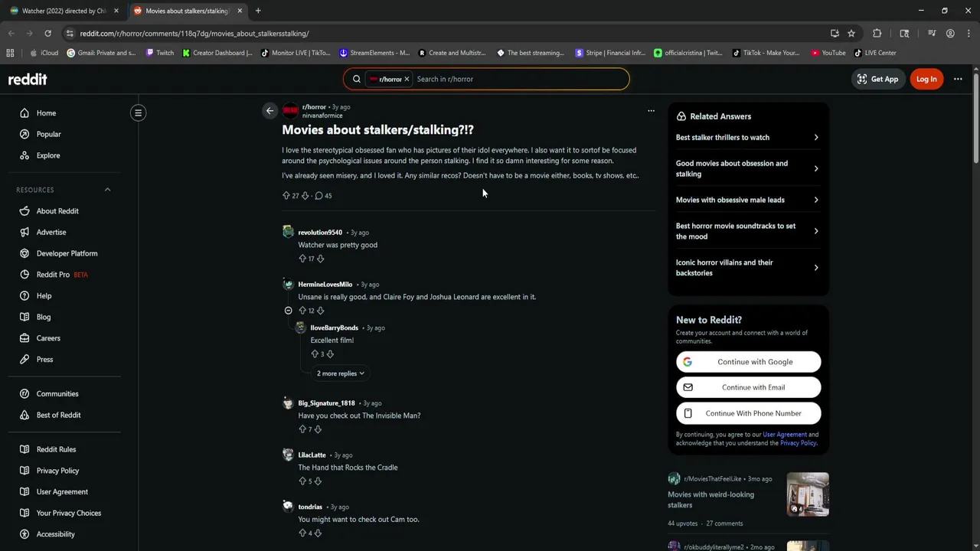Upvote HermineLovesMilo's Unsane comment

tap(302, 311)
